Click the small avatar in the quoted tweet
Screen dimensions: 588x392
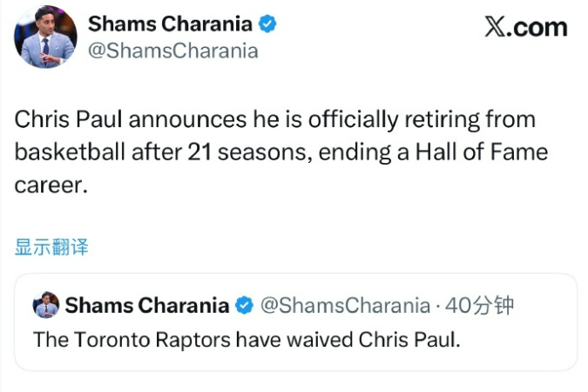pos(46,305)
